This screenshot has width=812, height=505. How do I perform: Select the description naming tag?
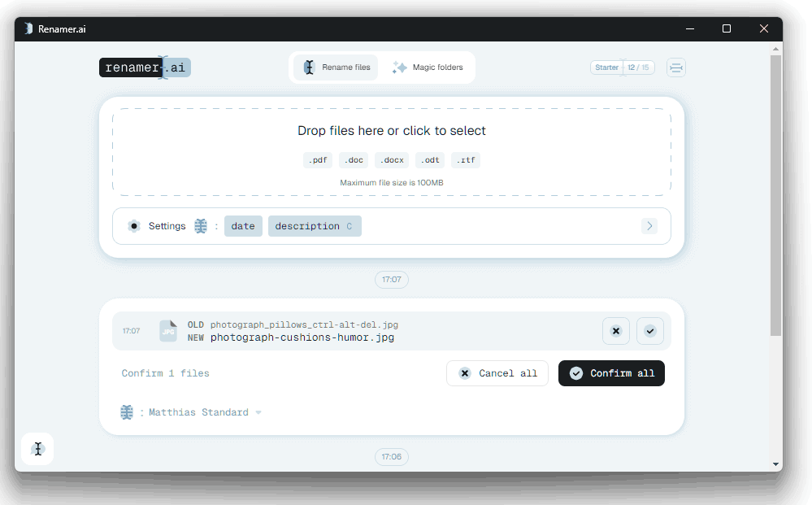click(315, 226)
